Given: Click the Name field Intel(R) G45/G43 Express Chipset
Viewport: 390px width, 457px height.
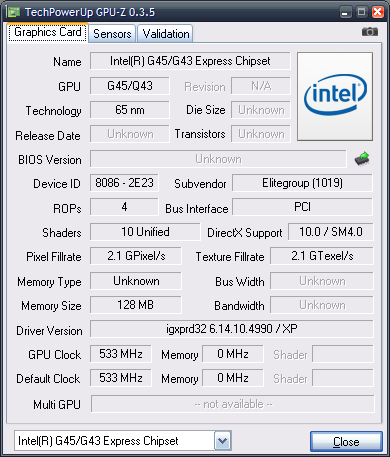Looking at the screenshot, I should pos(190,61).
